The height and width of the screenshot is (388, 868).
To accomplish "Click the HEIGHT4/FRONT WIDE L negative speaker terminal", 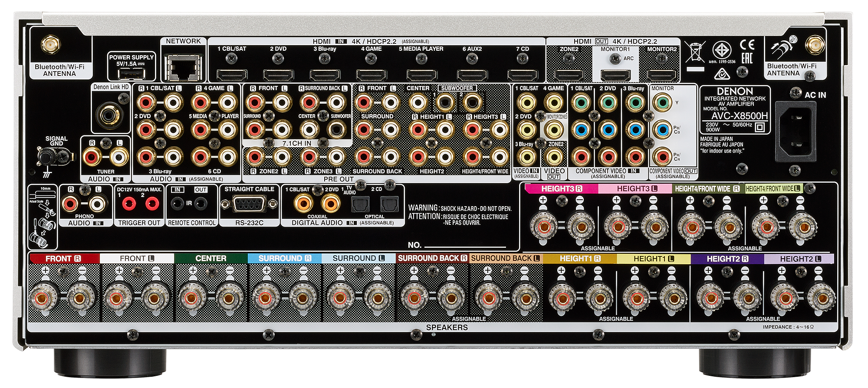I will coord(802,226).
